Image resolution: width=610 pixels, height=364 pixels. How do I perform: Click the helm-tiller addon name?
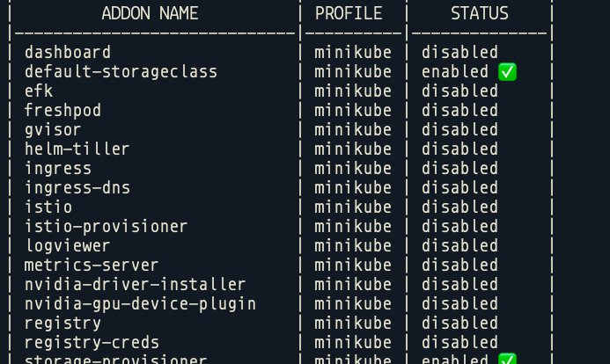[x=77, y=149]
